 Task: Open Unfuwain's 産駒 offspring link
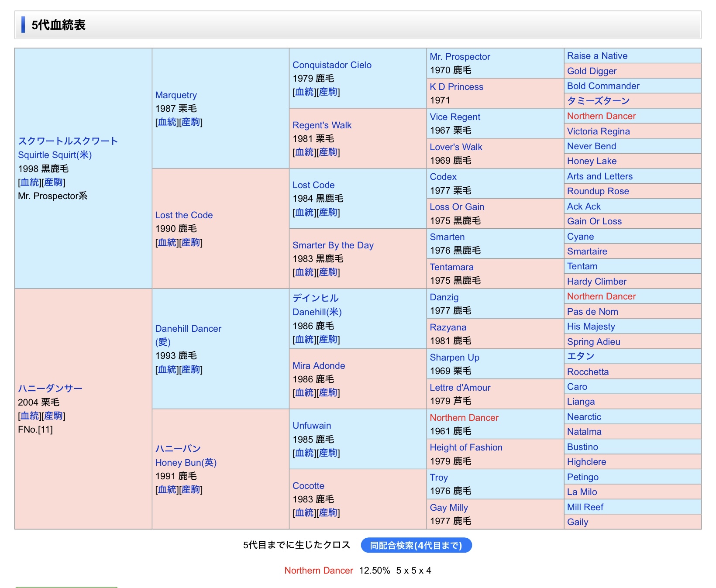328,453
